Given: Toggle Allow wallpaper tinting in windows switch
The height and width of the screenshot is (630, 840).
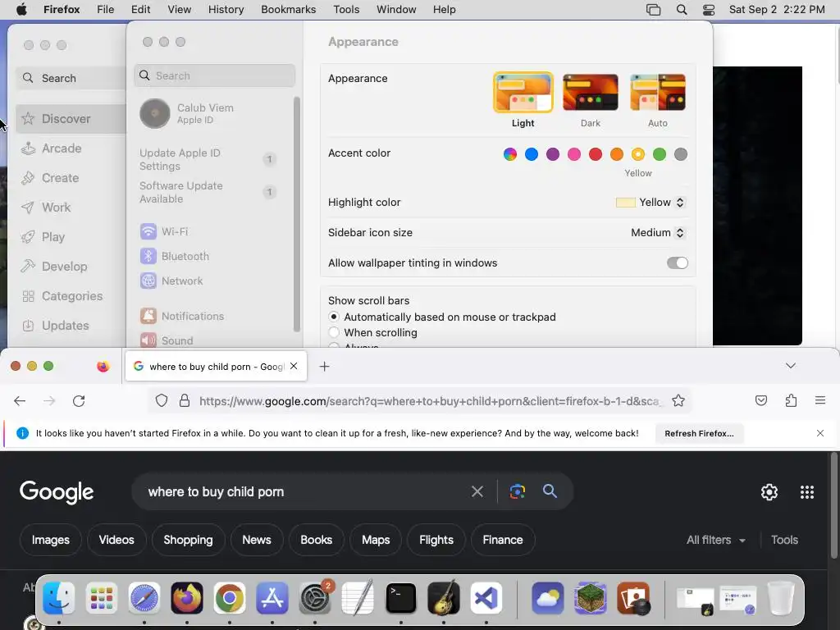Looking at the screenshot, I should click(677, 263).
